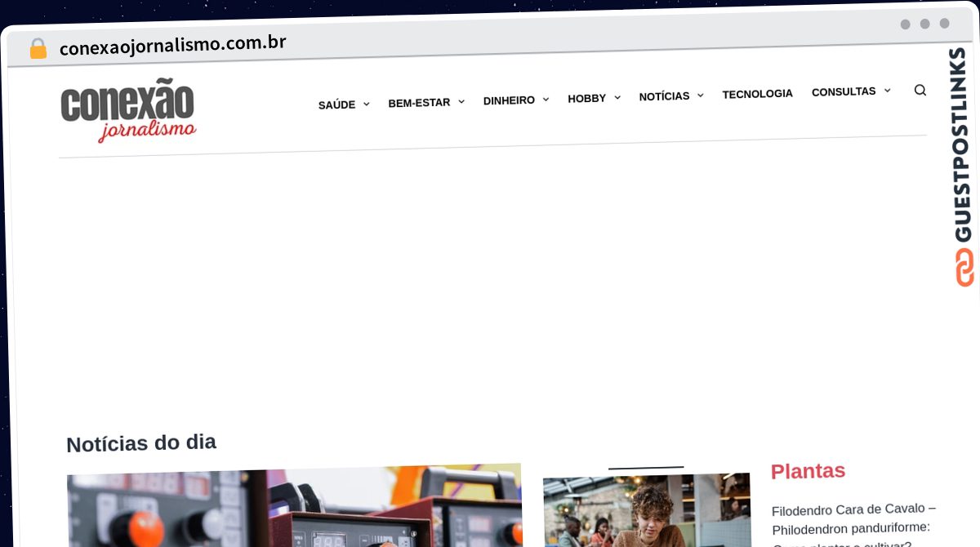Select SAÚDE in the navigation menu
The width and height of the screenshot is (980, 547).
pyautogui.click(x=336, y=105)
